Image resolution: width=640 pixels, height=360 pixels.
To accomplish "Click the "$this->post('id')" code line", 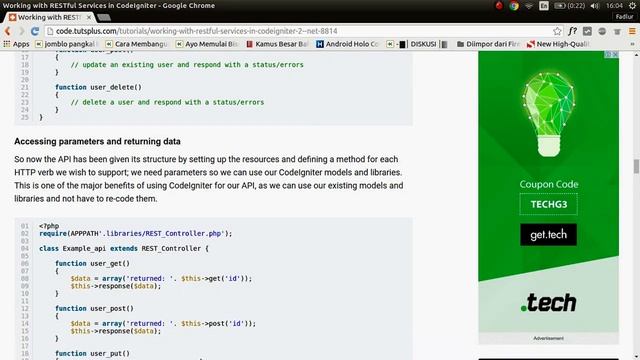I will pos(163,324).
